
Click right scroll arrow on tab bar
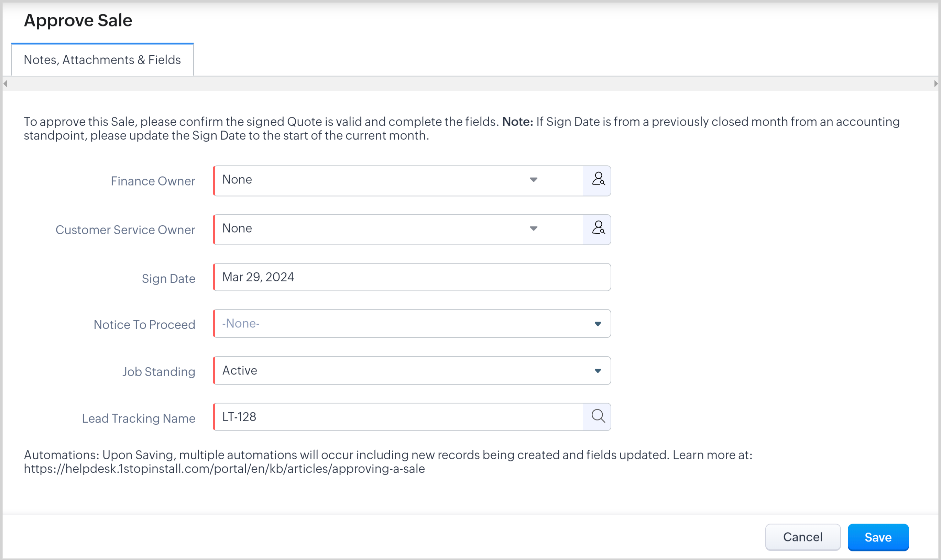tap(936, 83)
